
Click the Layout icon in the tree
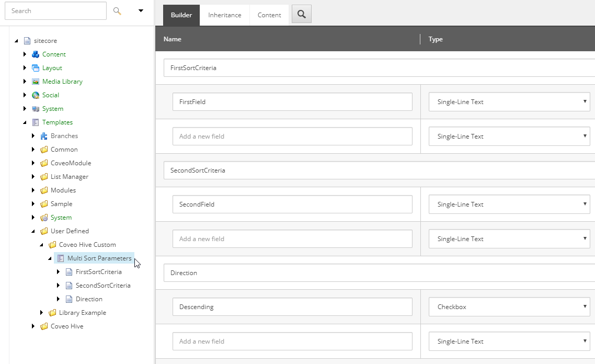(35, 67)
